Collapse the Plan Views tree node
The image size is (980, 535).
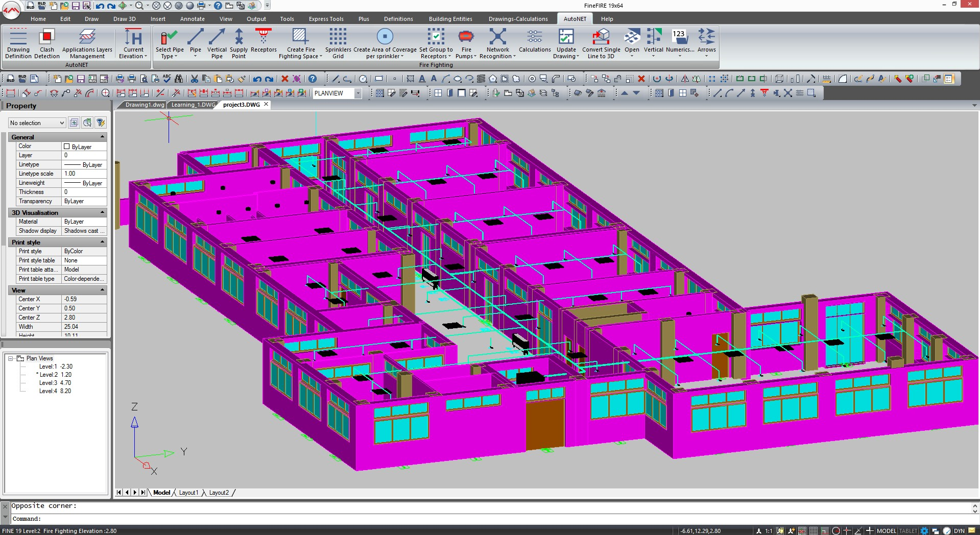pos(10,358)
